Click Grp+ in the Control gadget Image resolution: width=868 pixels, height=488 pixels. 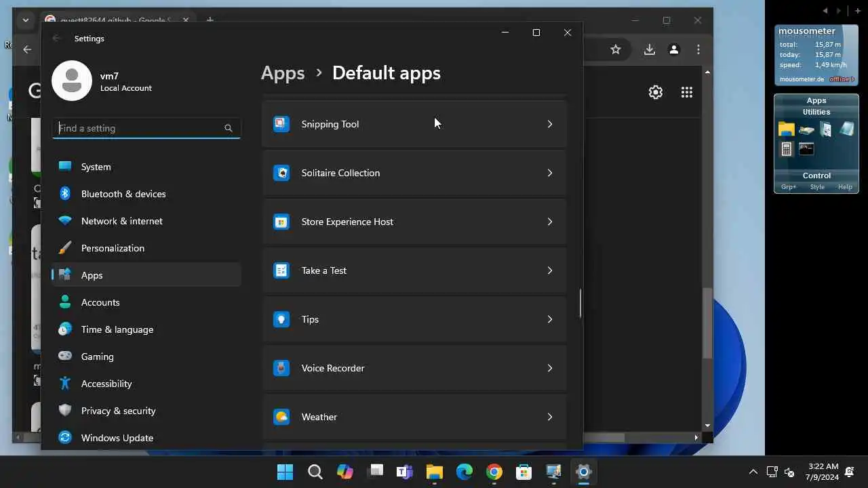tap(789, 187)
